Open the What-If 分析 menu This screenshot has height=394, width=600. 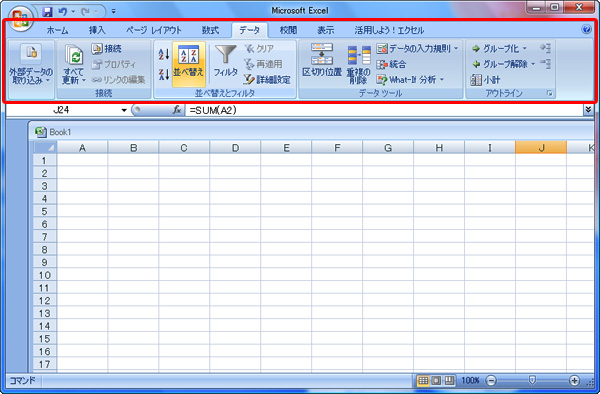[410, 80]
